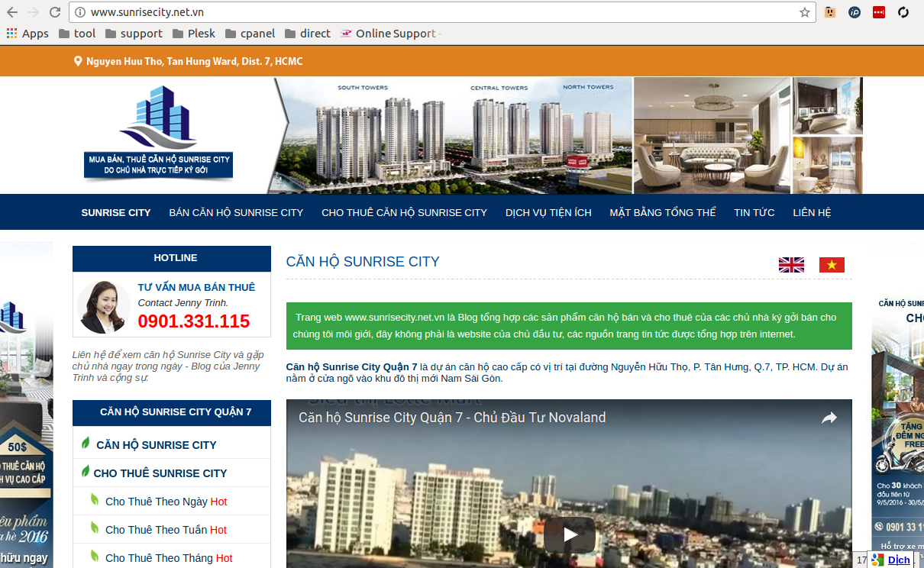The image size is (924, 568).
Task: Click the circular arrows sync extension icon
Action: (x=903, y=12)
